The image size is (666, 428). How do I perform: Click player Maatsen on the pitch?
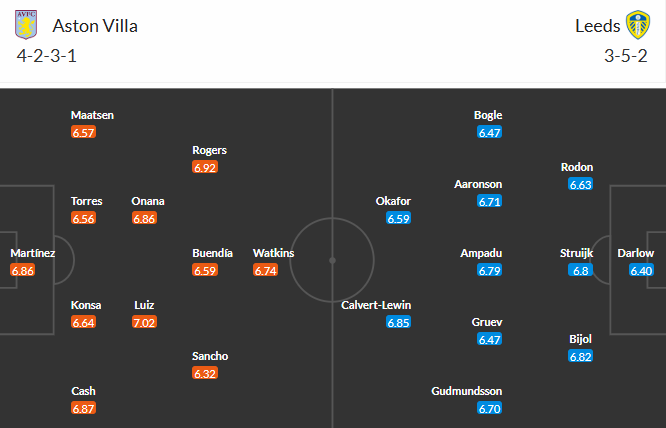click(92, 115)
